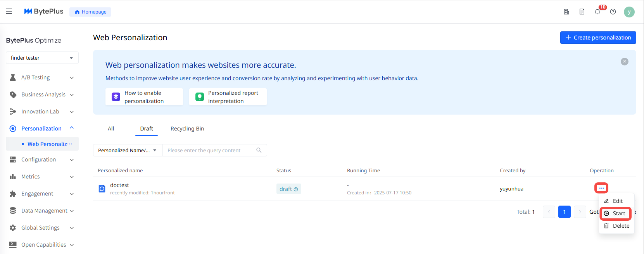Screen dimensions: 644x254
Task: Open the hamburger navigation menu
Action: (9, 12)
